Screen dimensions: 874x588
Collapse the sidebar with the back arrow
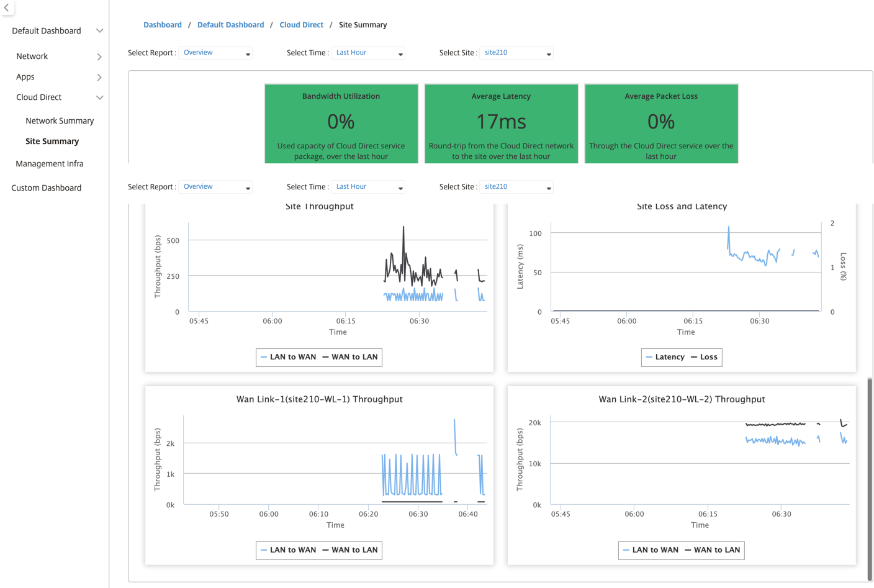(7, 8)
